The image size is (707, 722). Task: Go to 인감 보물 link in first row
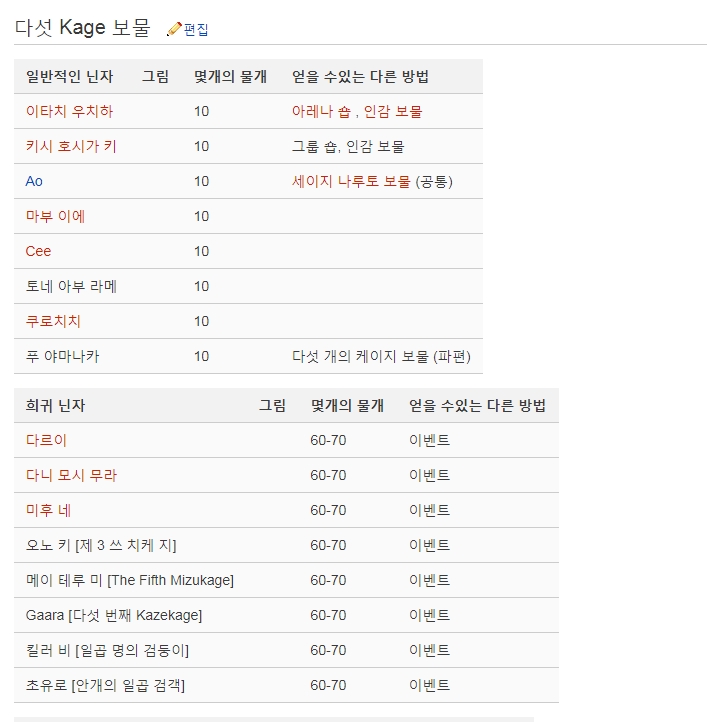click(x=393, y=111)
